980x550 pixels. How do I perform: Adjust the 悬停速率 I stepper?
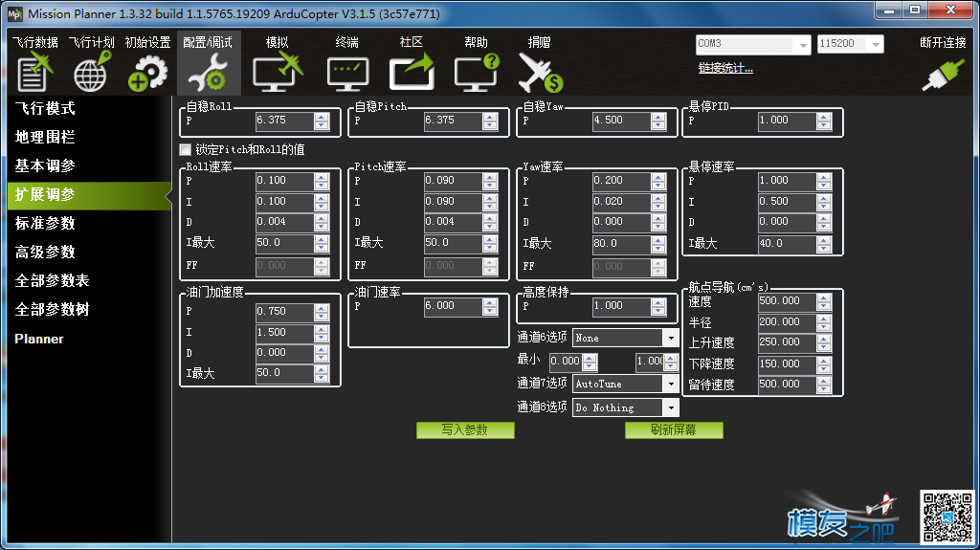click(x=824, y=202)
